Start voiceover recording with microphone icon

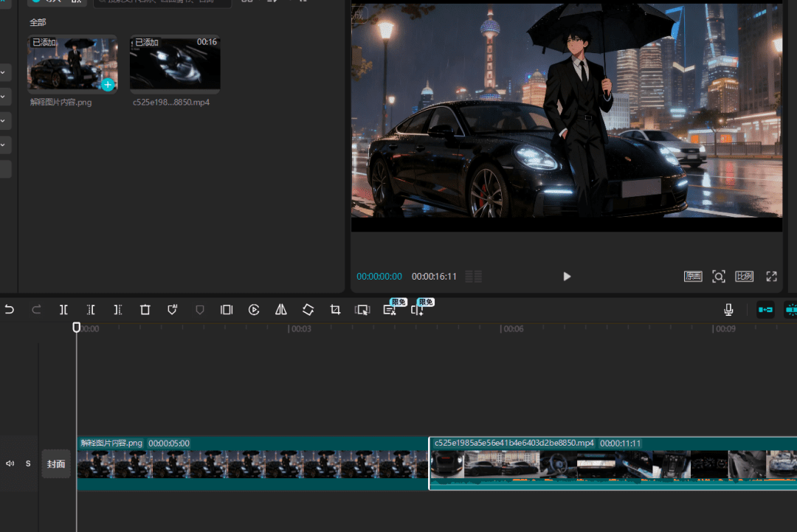[728, 310]
